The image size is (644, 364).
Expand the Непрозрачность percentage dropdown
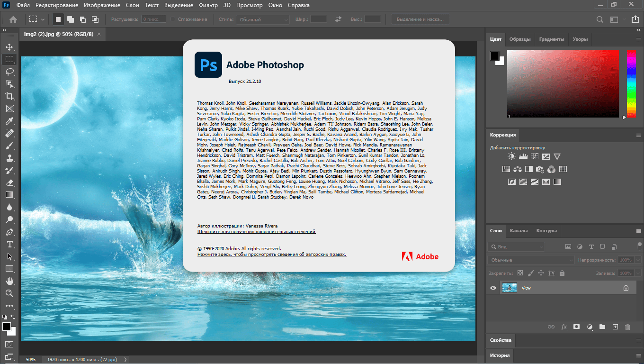coord(638,260)
